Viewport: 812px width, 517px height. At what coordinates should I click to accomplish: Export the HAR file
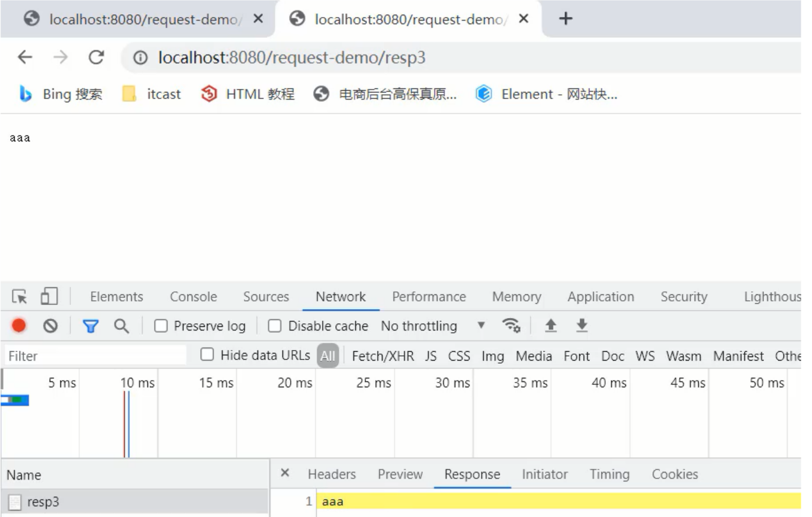582,325
